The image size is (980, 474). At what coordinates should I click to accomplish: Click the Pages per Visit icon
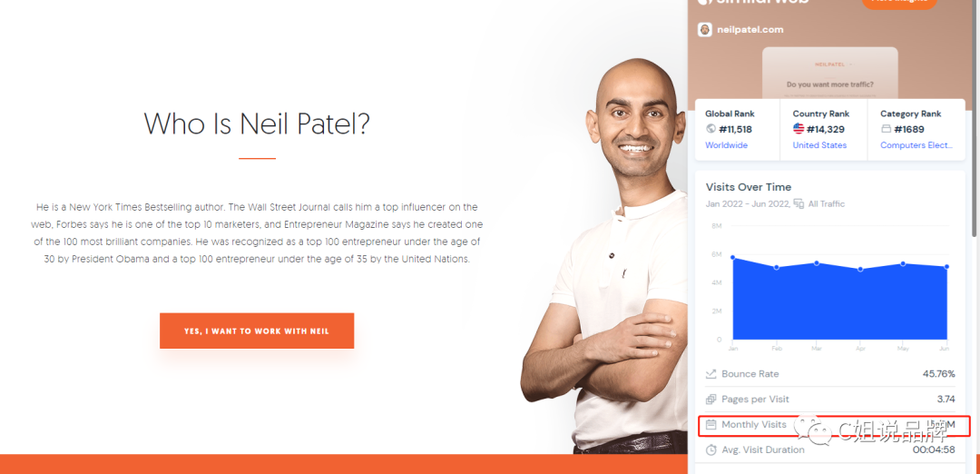(710, 399)
